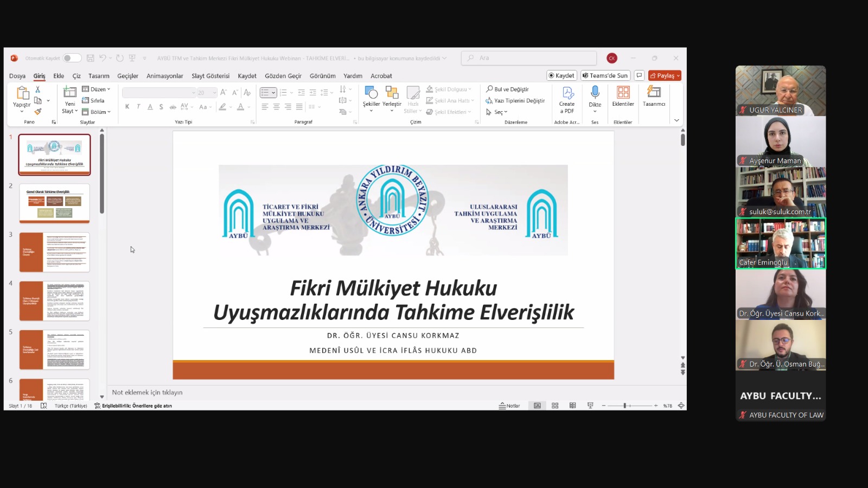Click the Teams'de Sun button
The height and width of the screenshot is (488, 868).
(605, 75)
